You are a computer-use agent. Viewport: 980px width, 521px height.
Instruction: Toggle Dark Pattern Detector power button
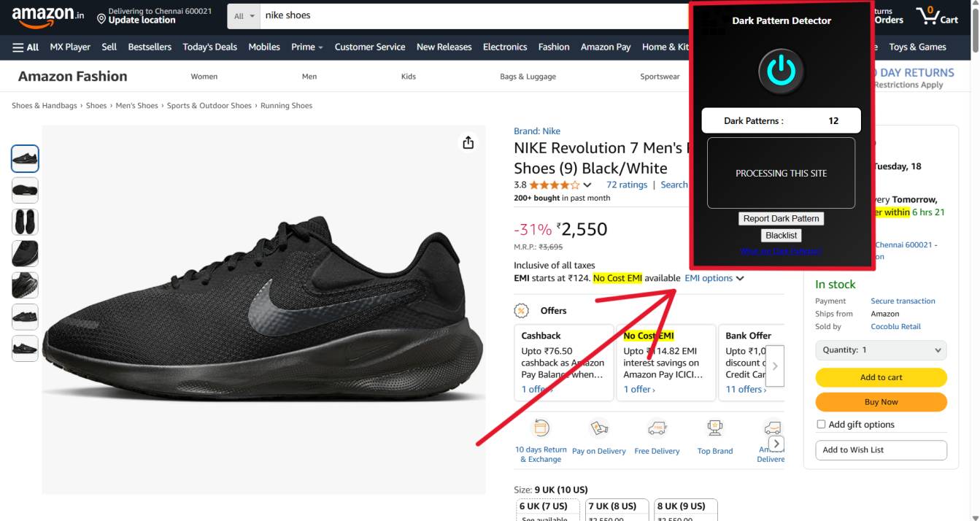click(x=782, y=71)
